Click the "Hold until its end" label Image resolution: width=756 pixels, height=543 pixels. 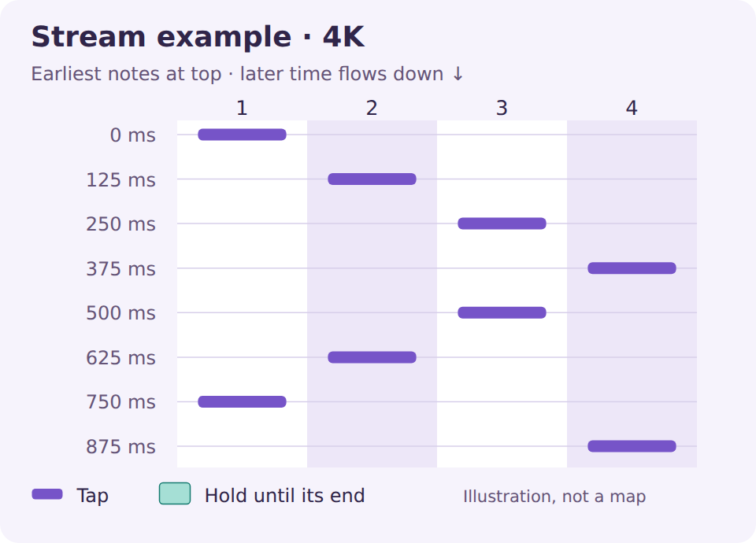point(284,495)
